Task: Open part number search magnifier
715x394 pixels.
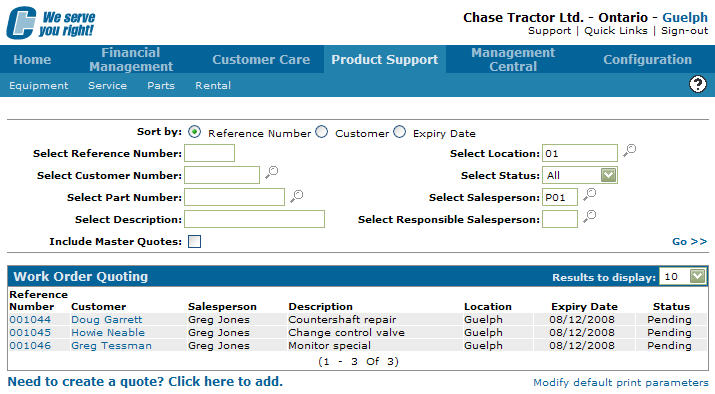Action: tap(297, 196)
